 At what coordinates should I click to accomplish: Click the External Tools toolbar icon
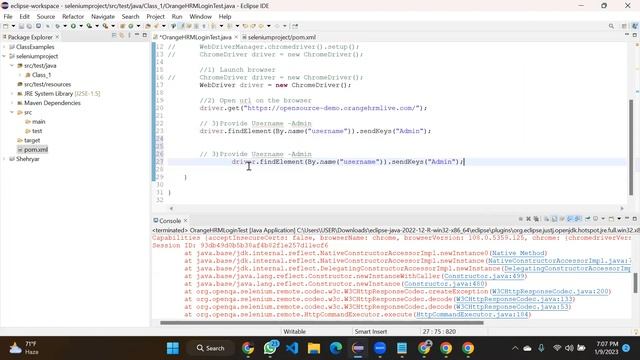click(x=105, y=26)
